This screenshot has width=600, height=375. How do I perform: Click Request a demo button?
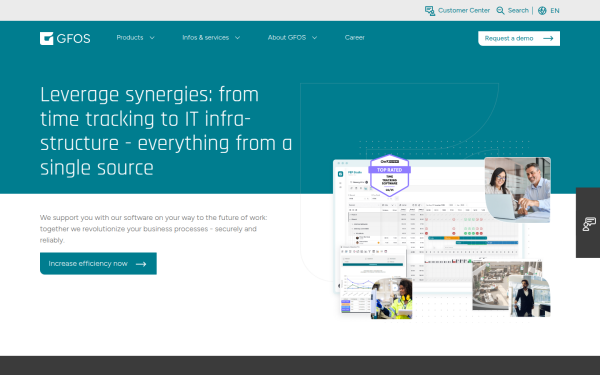point(519,38)
